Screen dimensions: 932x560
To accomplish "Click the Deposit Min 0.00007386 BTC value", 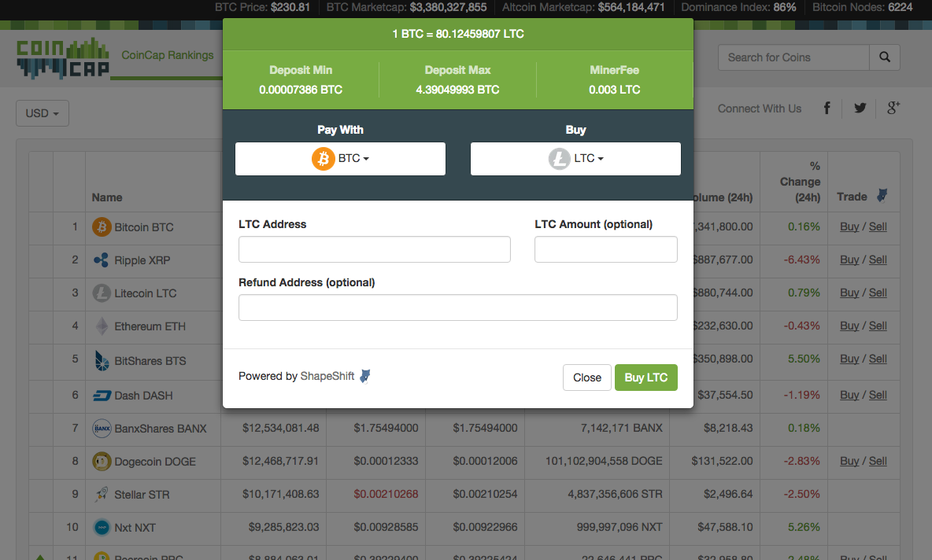I will click(301, 90).
